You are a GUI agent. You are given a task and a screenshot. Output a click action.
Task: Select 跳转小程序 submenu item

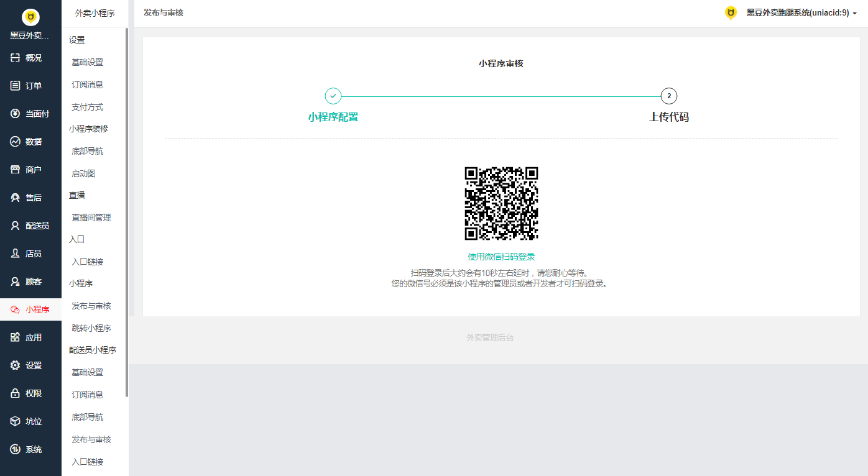click(x=91, y=328)
